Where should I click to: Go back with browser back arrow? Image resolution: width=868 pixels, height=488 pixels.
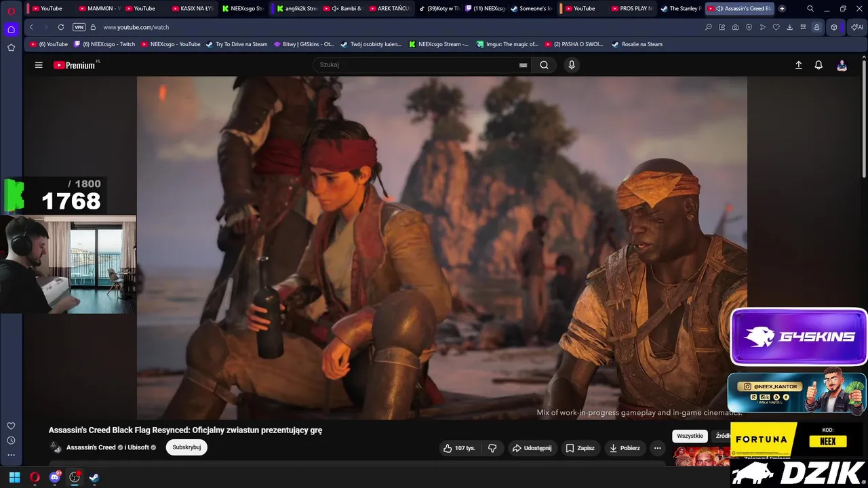31,27
